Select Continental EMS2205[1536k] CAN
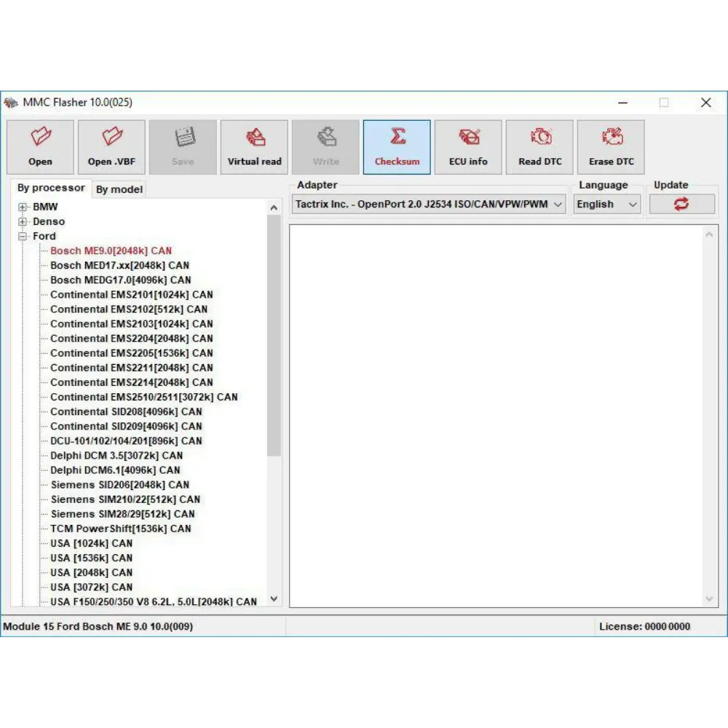This screenshot has height=728, width=728. click(x=132, y=353)
